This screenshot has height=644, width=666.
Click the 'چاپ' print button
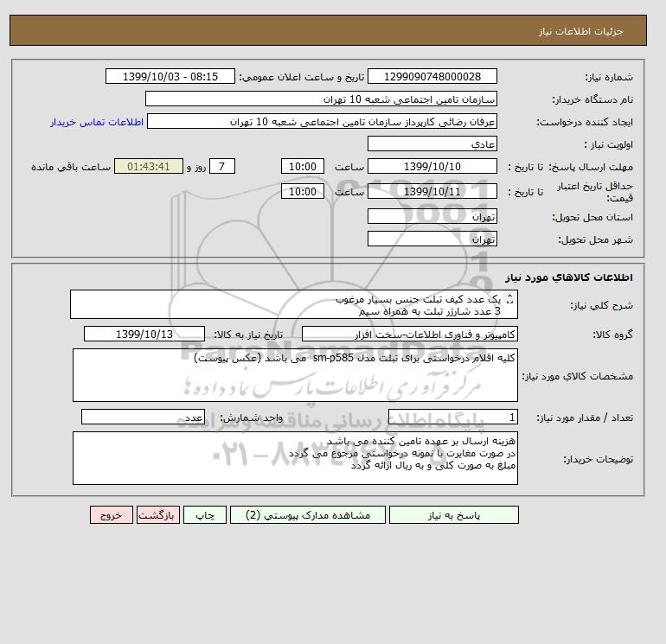tap(205, 515)
